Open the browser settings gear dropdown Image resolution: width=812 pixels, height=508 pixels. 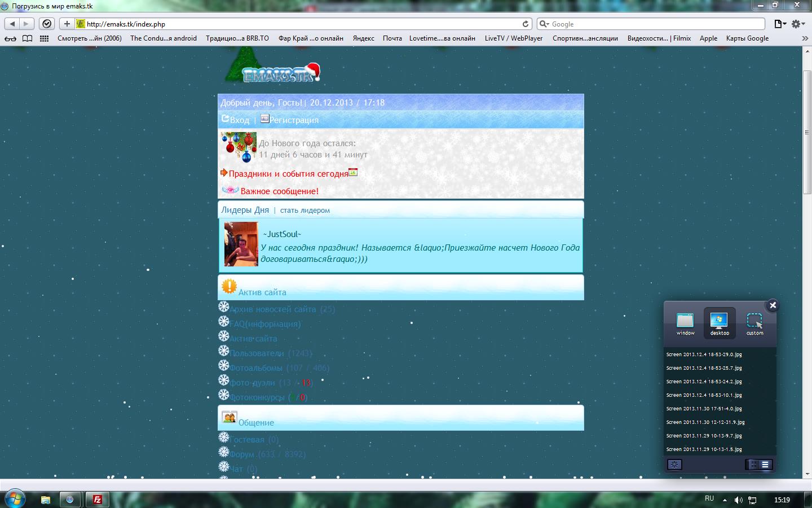pos(798,24)
